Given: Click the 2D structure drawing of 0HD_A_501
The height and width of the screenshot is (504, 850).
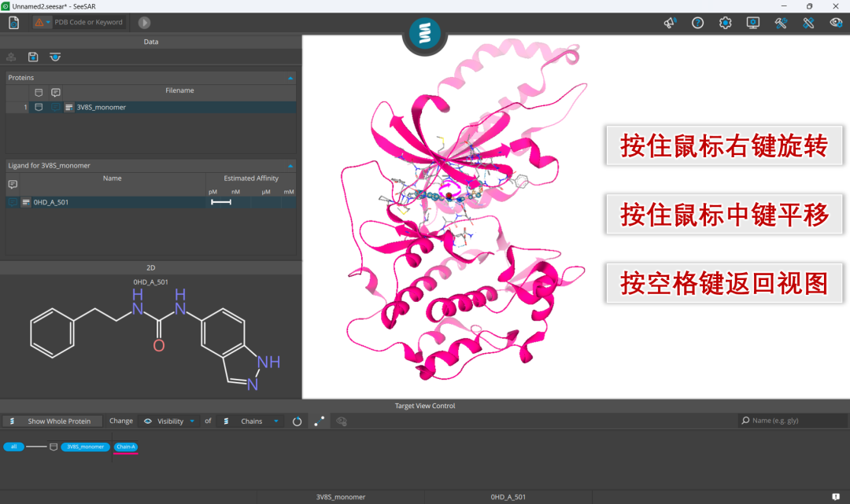Looking at the screenshot, I should click(x=155, y=340).
